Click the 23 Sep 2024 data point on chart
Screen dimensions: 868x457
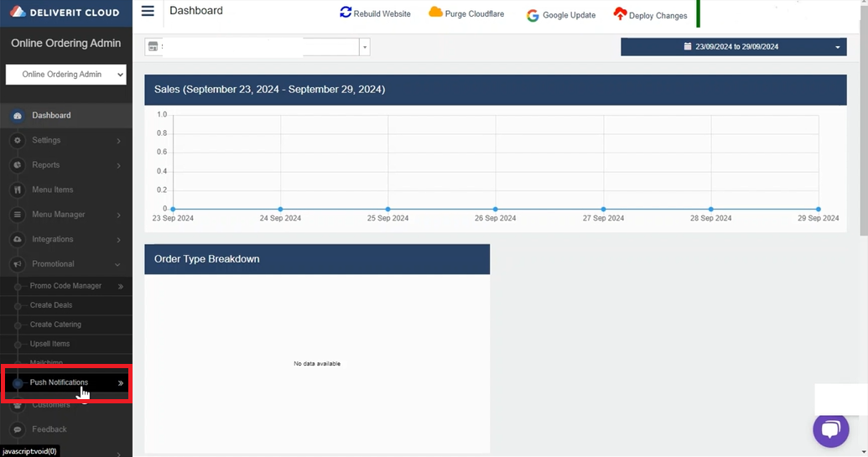173,209
